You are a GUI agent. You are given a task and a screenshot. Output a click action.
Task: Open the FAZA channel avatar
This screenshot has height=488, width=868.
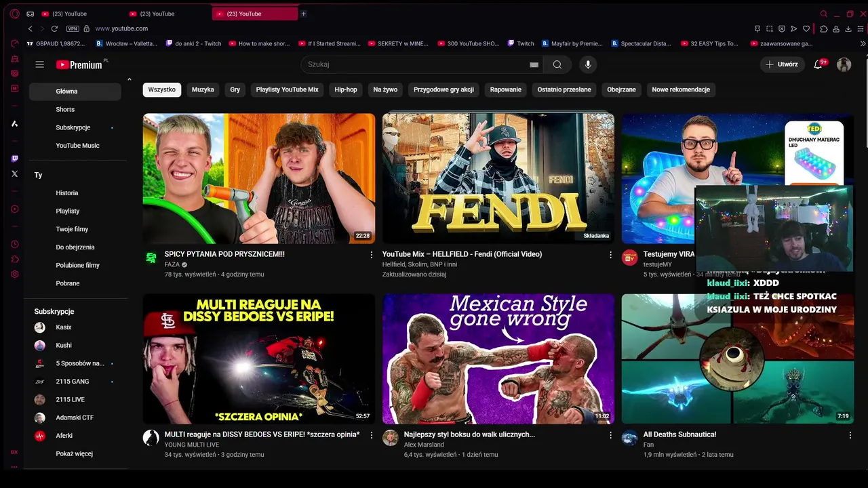[x=151, y=258]
